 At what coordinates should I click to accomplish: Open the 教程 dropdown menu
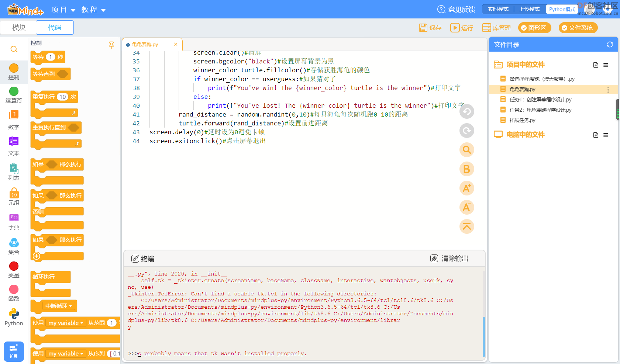(x=93, y=10)
